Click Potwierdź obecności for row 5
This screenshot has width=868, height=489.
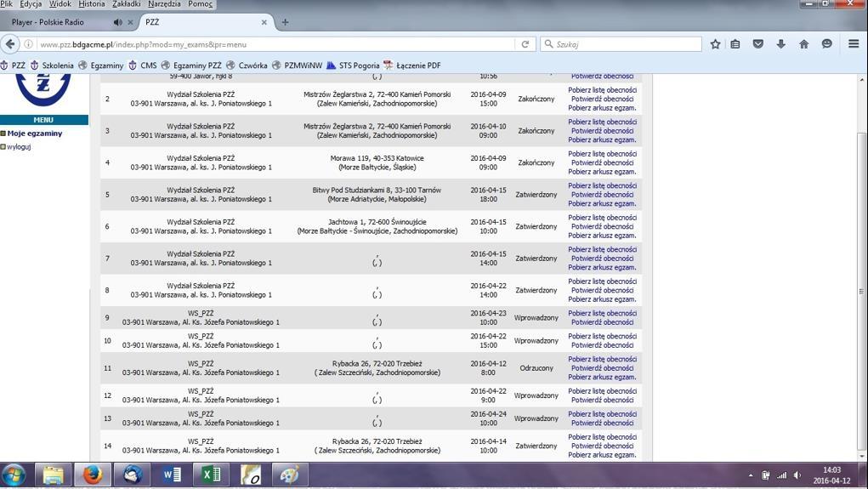pyautogui.click(x=602, y=195)
